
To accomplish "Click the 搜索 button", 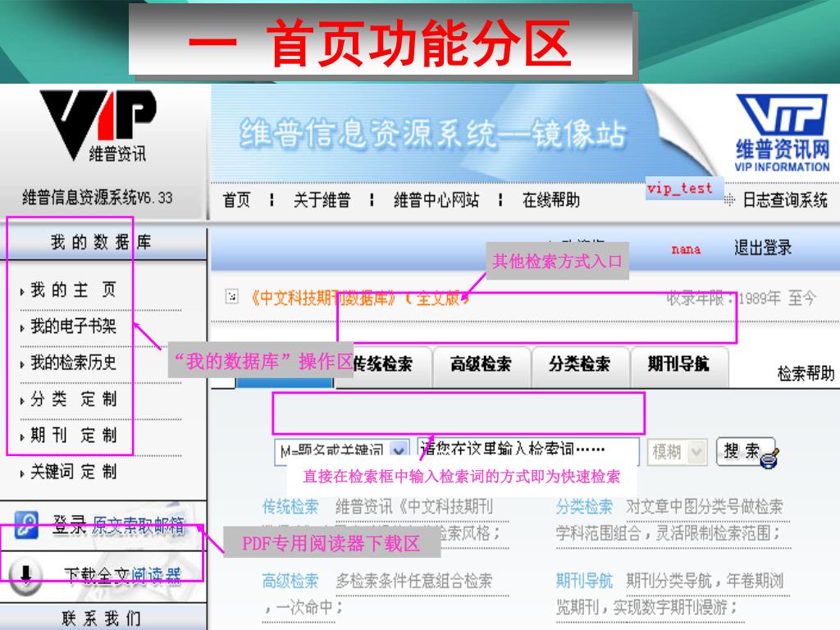I will tap(746, 452).
